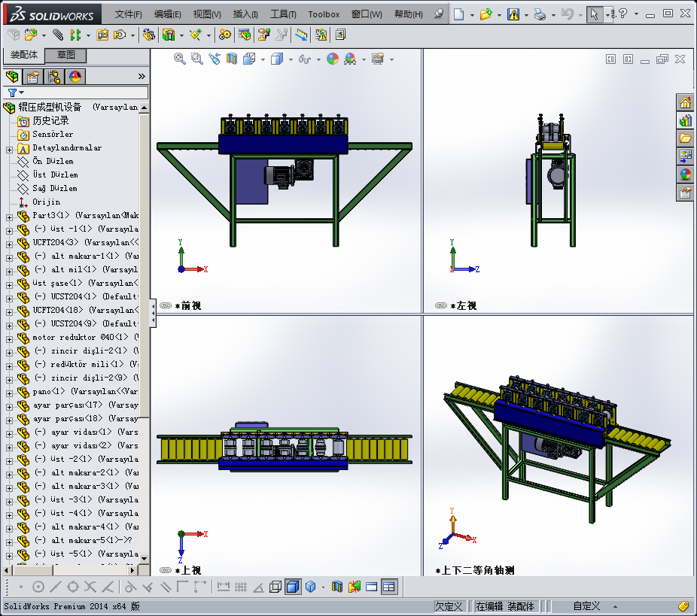Toggle the four-view viewport layout button
Viewport: 697px width, 616px height.
coord(389,587)
